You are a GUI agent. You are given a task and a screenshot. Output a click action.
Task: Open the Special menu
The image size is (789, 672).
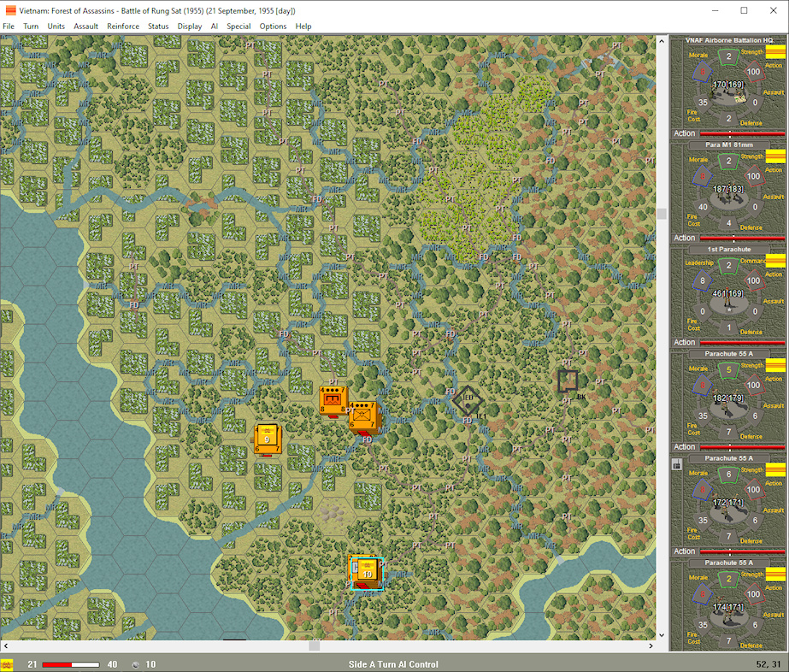238,27
